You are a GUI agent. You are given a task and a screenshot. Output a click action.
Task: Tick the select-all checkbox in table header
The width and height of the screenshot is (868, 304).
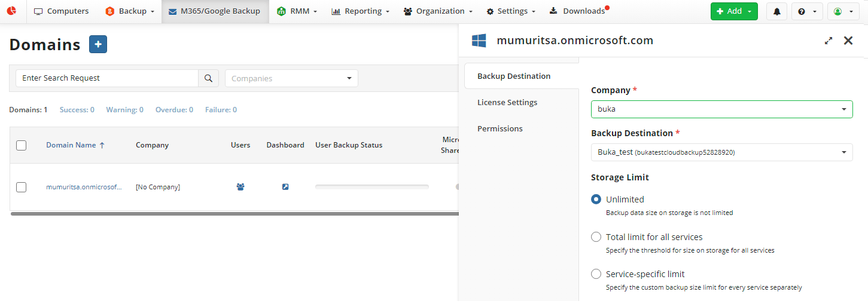point(21,145)
